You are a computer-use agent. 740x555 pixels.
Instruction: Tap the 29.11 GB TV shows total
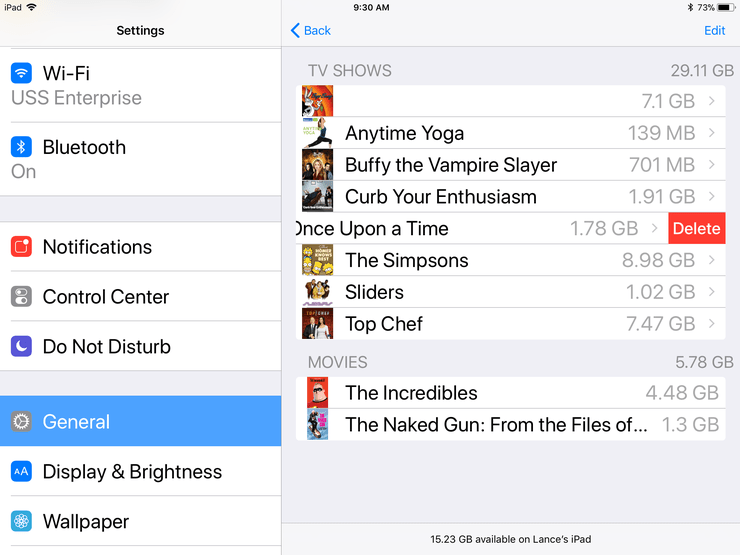[702, 71]
